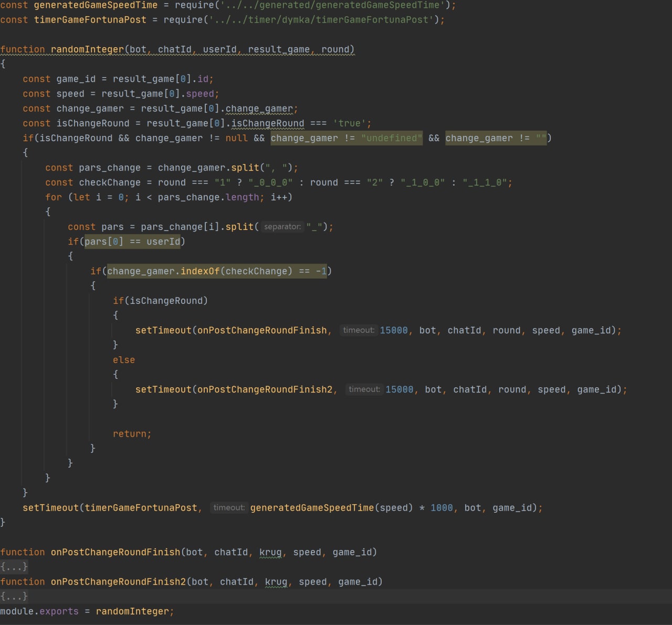Click timeout hint before onPostChangeRoundFinish's 15000
Image resolution: width=672 pixels, height=625 pixels.
[x=359, y=330]
